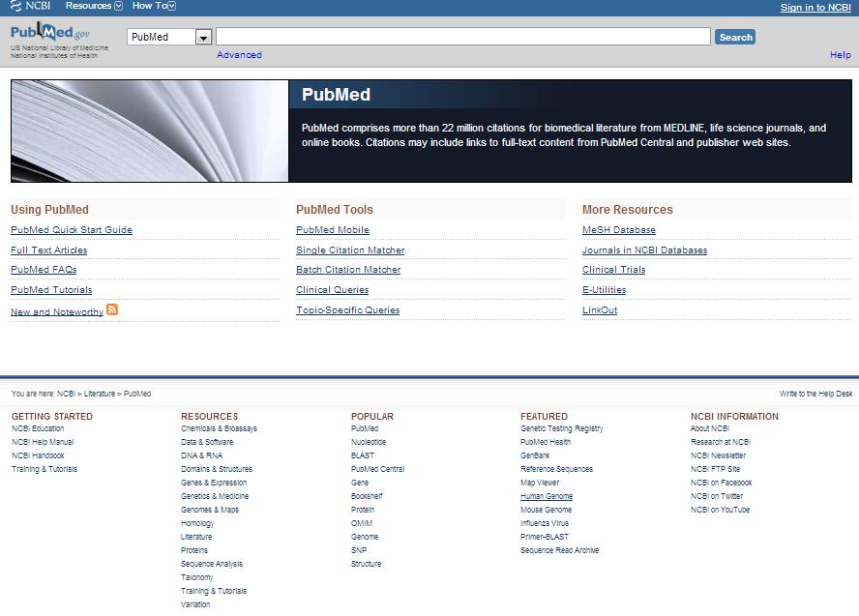Open MeSH Database link
Image resolution: width=859 pixels, height=616 pixels.
(x=619, y=230)
